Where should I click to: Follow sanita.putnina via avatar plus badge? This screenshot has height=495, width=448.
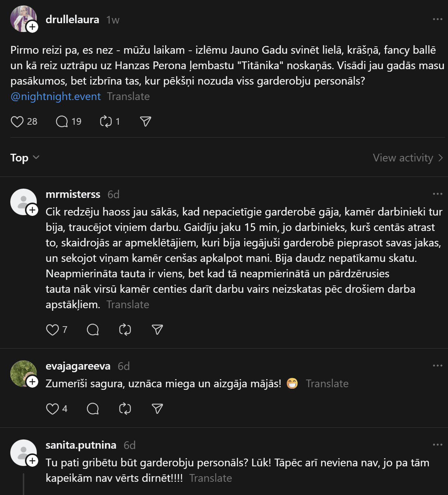click(32, 461)
